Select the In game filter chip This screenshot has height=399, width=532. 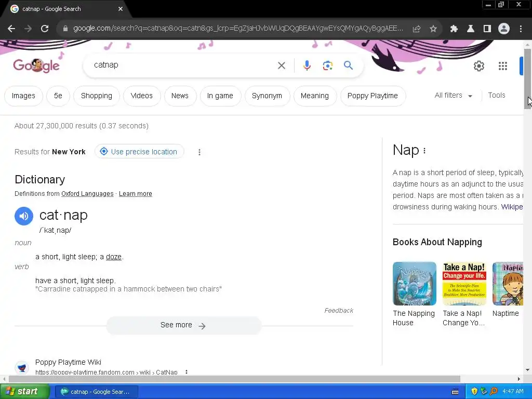[x=220, y=96]
